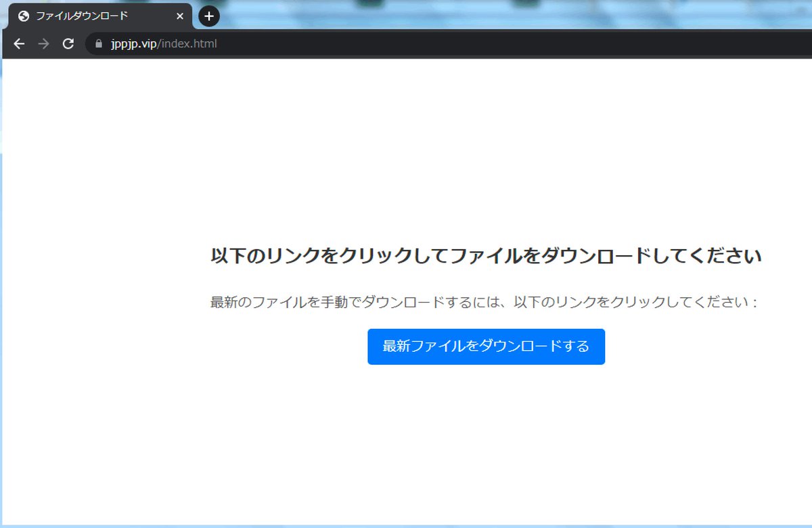Screen dimensions: 812x528
Task: Select the ファイルダウンロード tab
Action: [x=95, y=16]
